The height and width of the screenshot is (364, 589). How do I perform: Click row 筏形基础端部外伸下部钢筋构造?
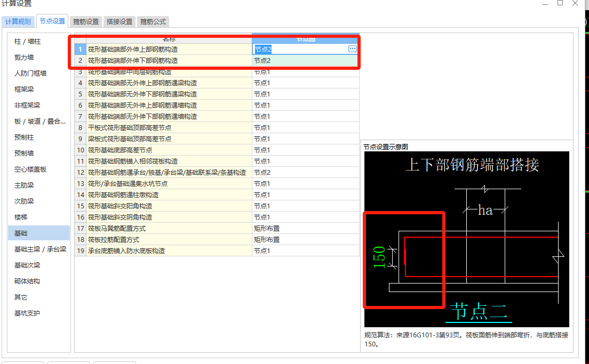(169, 60)
